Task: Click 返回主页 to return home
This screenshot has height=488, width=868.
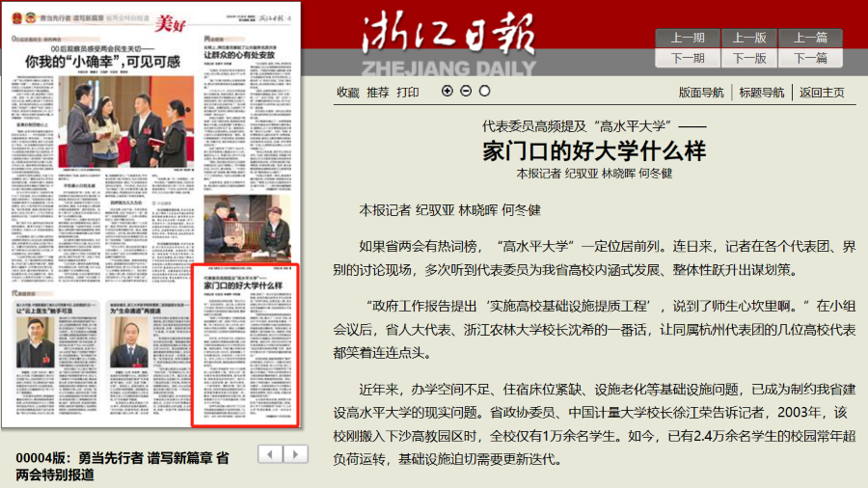Action: point(822,93)
